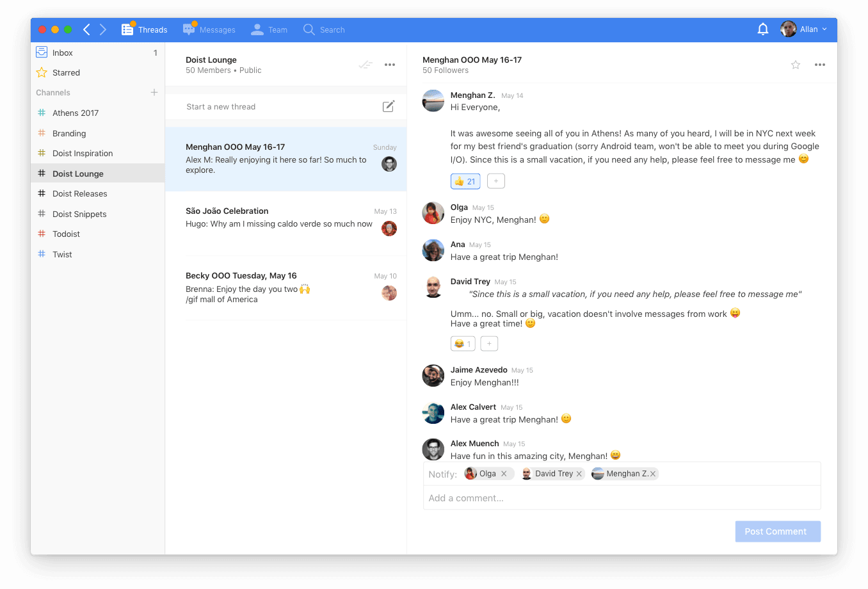868x589 pixels.
Task: Select the Doist Releases channel
Action: point(97,193)
